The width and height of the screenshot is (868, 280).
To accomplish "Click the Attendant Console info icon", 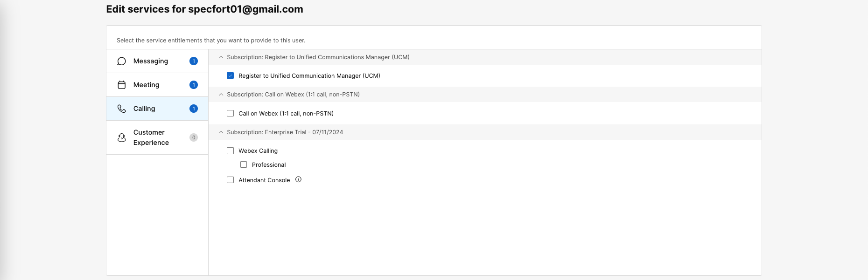I will tap(299, 179).
